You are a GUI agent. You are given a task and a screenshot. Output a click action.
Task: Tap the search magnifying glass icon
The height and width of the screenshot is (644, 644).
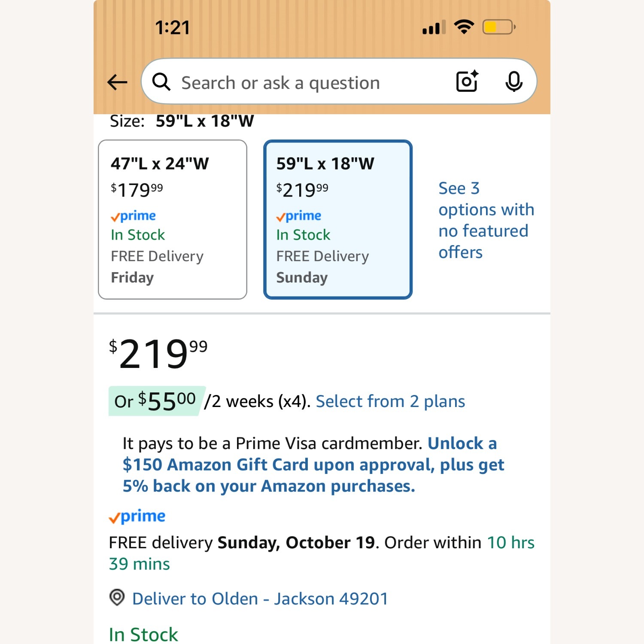[x=161, y=82]
